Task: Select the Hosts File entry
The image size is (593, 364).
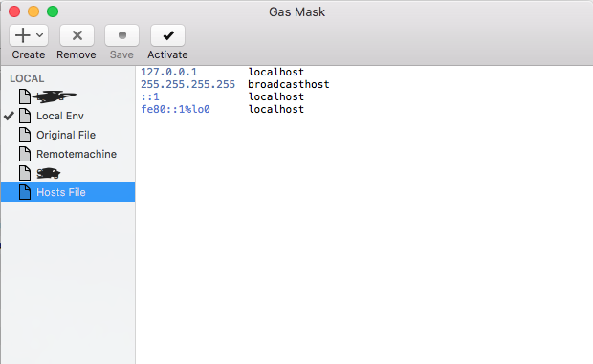Action: [68, 192]
